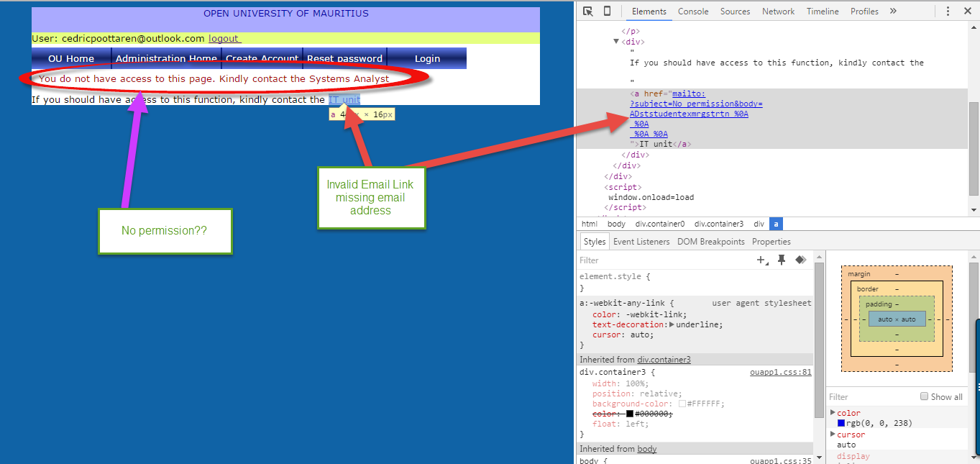980x464 pixels.
Task: Open the animation controls diamond icon
Action: click(x=800, y=260)
